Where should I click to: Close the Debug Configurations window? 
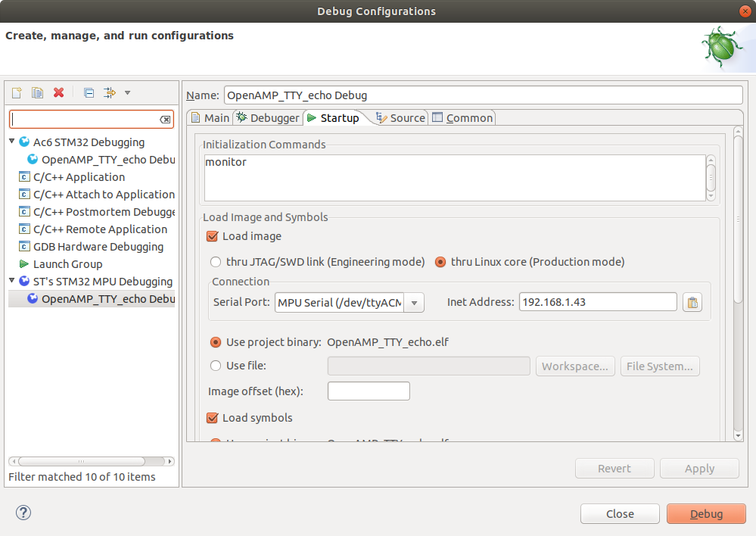tap(745, 11)
